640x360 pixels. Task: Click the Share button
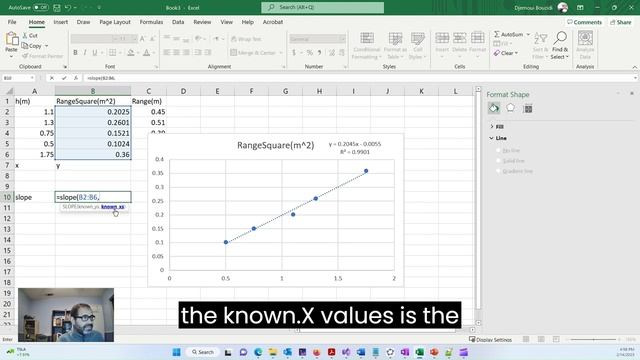(620, 22)
